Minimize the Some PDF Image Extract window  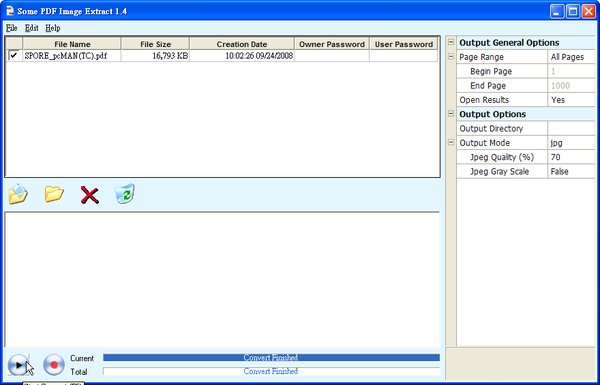click(557, 11)
